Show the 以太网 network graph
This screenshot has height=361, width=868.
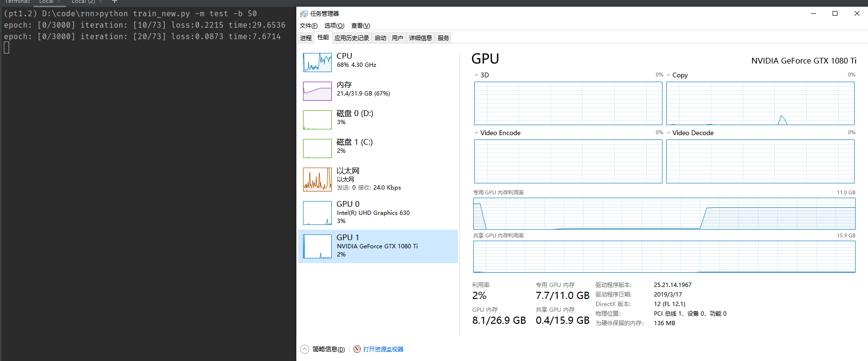(317, 179)
